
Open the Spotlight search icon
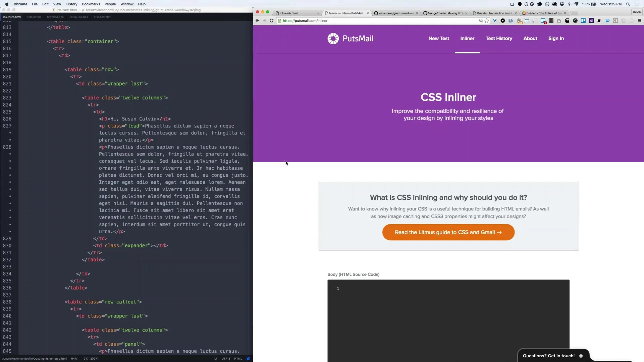click(x=628, y=4)
